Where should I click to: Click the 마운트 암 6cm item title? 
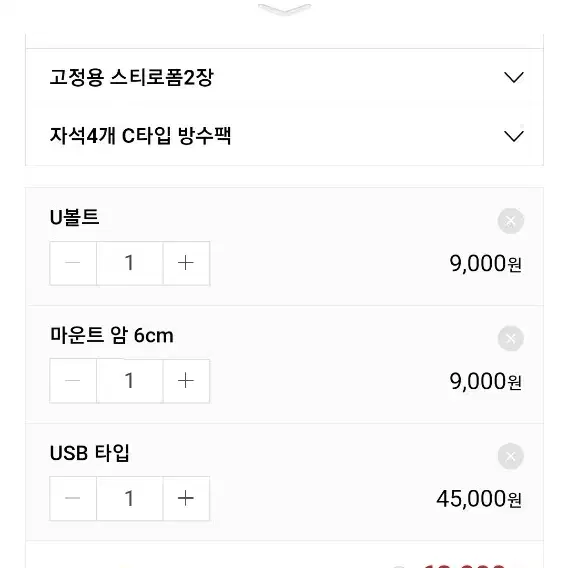[x=112, y=335]
